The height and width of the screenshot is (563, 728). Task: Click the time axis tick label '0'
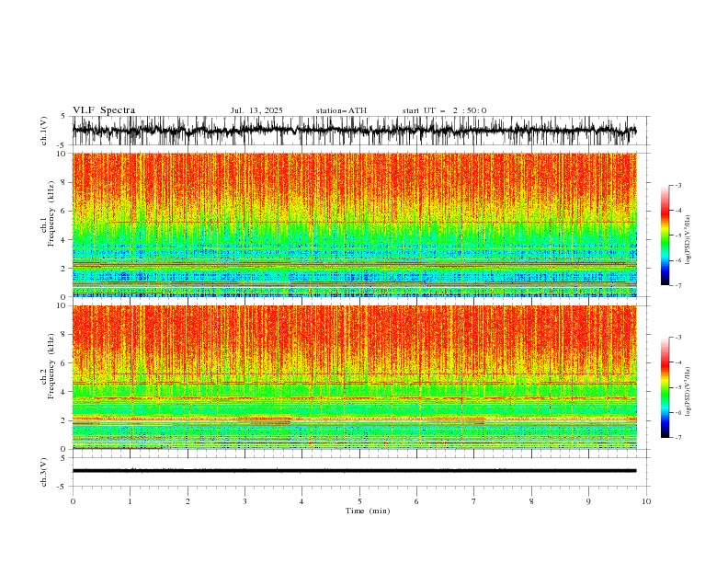coord(73,501)
